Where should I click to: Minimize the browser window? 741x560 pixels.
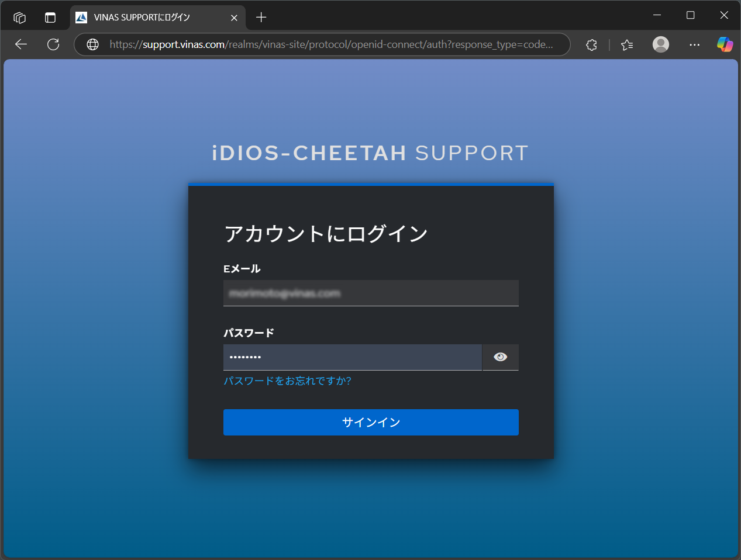(657, 15)
